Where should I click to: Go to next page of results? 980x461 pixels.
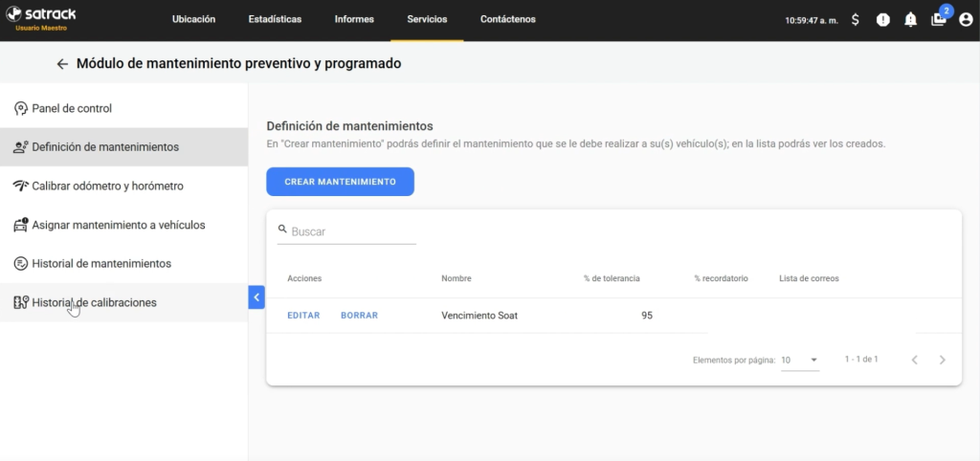(x=943, y=360)
